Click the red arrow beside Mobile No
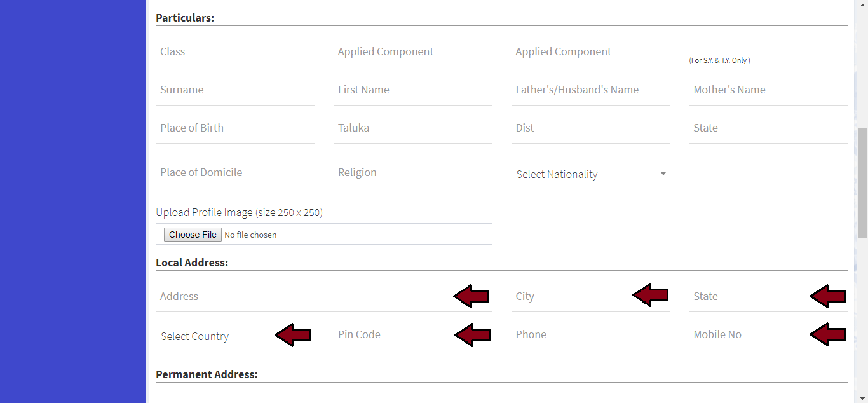This screenshot has height=403, width=868. point(828,334)
